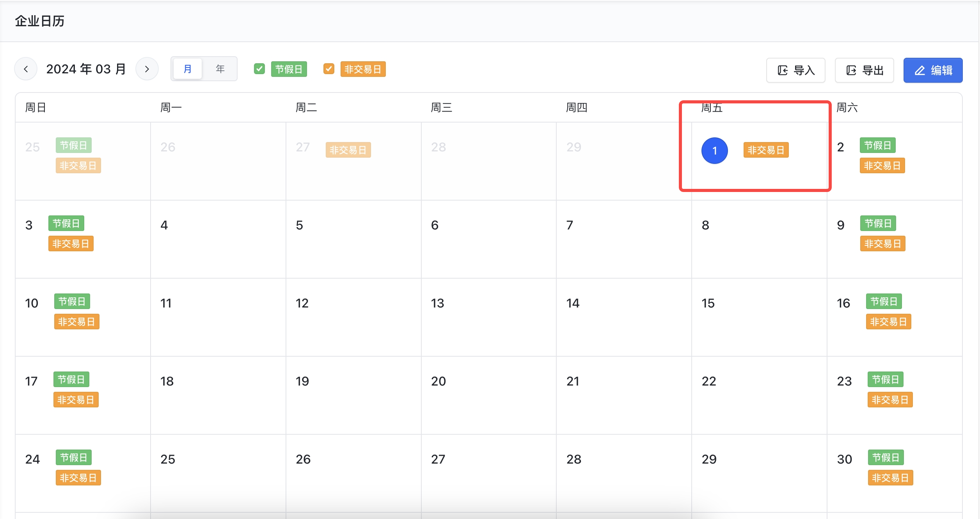Select date 6 in the calendar
Image resolution: width=980 pixels, height=519 pixels.
435,225
